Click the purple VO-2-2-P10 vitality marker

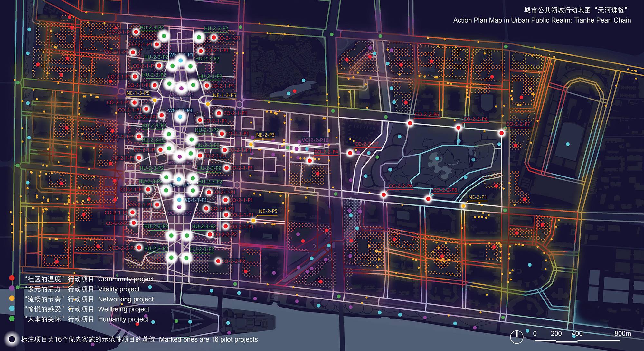point(297,148)
